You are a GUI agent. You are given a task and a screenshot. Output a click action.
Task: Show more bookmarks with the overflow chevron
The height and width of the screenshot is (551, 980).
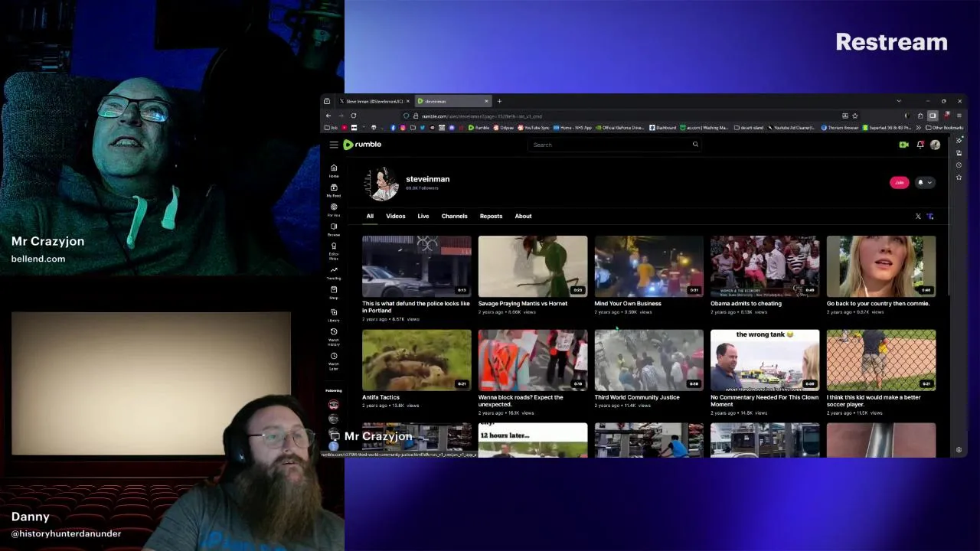[918, 128]
